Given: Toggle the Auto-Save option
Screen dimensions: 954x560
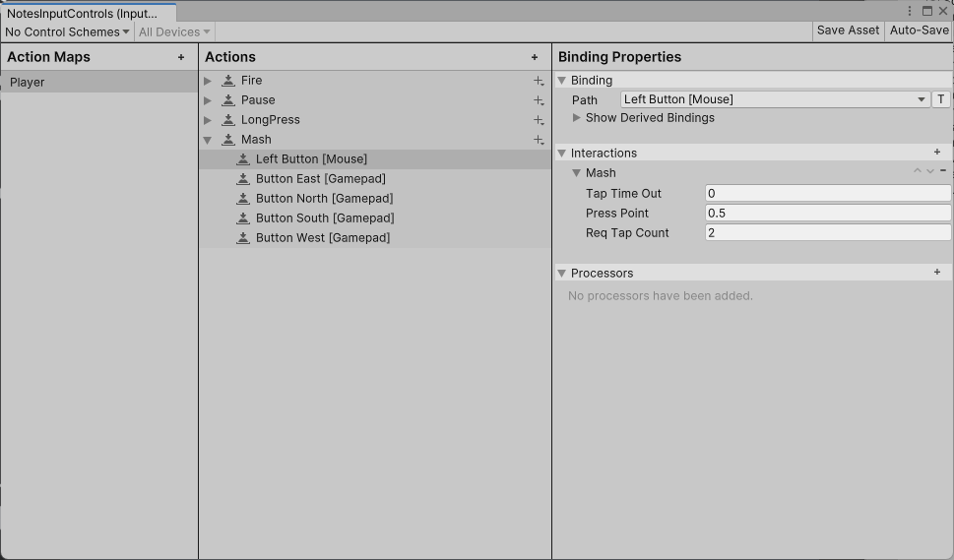Looking at the screenshot, I should (919, 31).
